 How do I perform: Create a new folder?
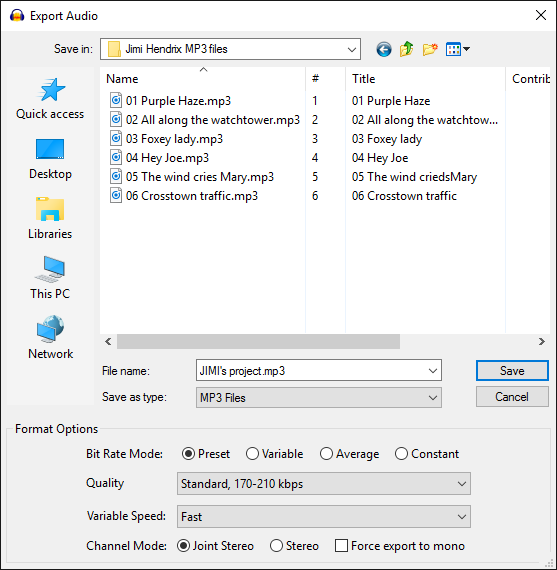(430, 49)
